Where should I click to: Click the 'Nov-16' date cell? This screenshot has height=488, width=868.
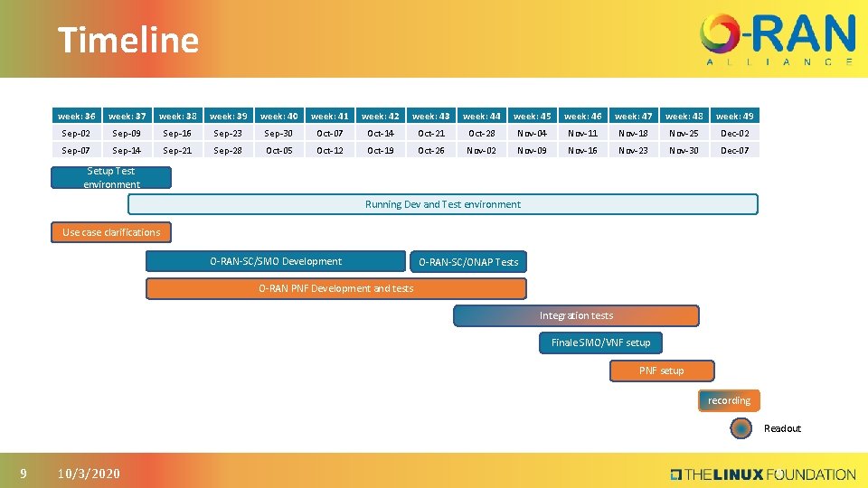pos(583,150)
